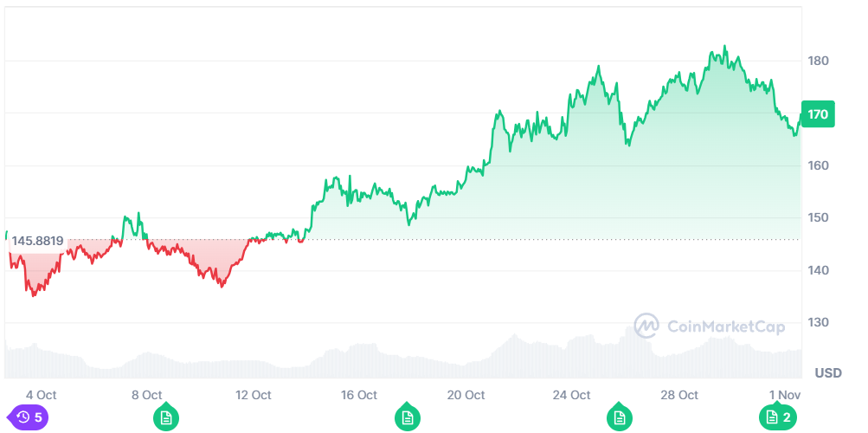This screenshot has width=868, height=433.
Task: Click the 12 Oct axis label
Action: tap(254, 395)
